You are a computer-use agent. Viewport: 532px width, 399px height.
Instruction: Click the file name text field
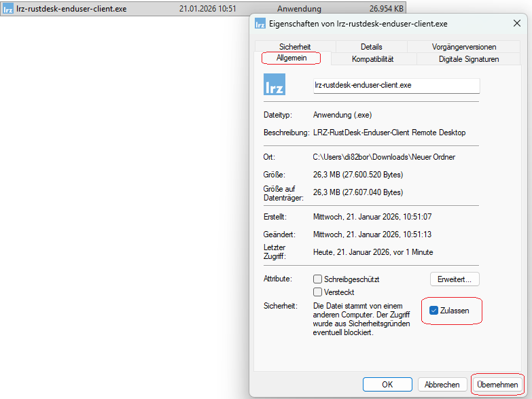[395, 86]
